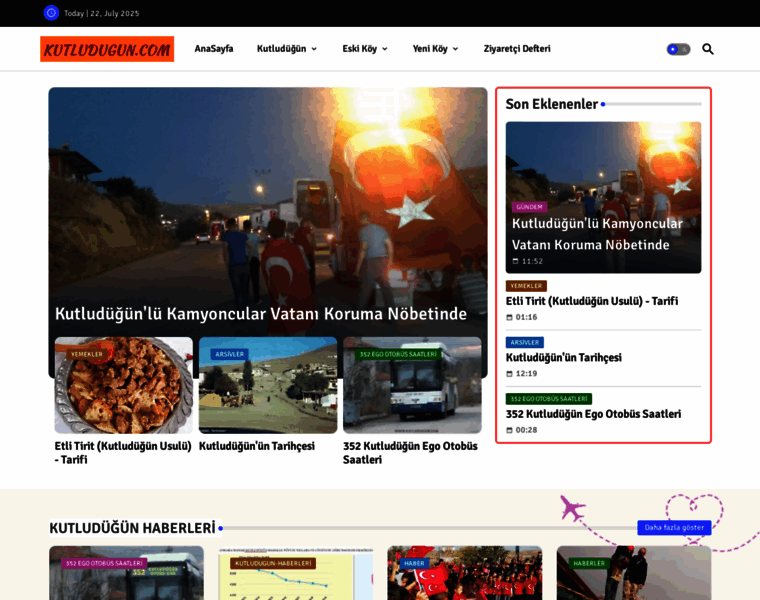This screenshot has width=760, height=600.
Task: Click the YEMEKLER tag in Son Eklenenler
Action: 526,286
